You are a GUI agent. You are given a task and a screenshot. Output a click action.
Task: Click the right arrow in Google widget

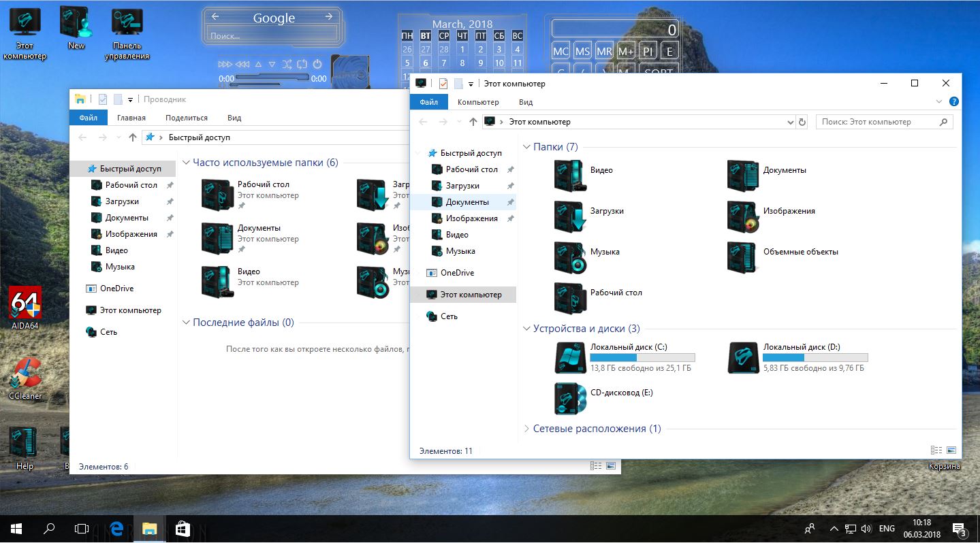click(328, 17)
